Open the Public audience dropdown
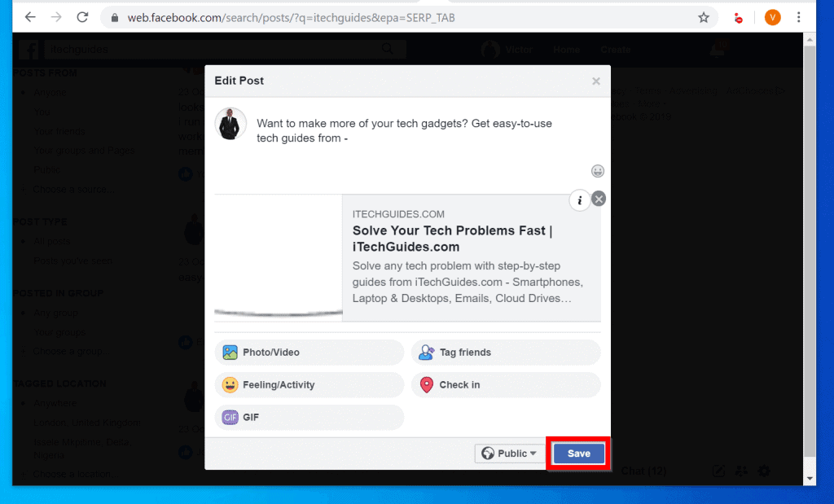834x504 pixels. (x=509, y=454)
